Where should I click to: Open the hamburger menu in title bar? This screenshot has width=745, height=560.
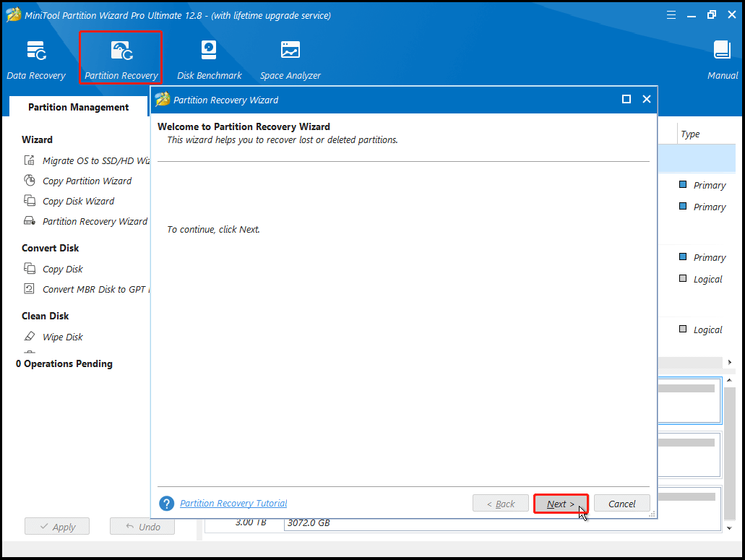671,15
